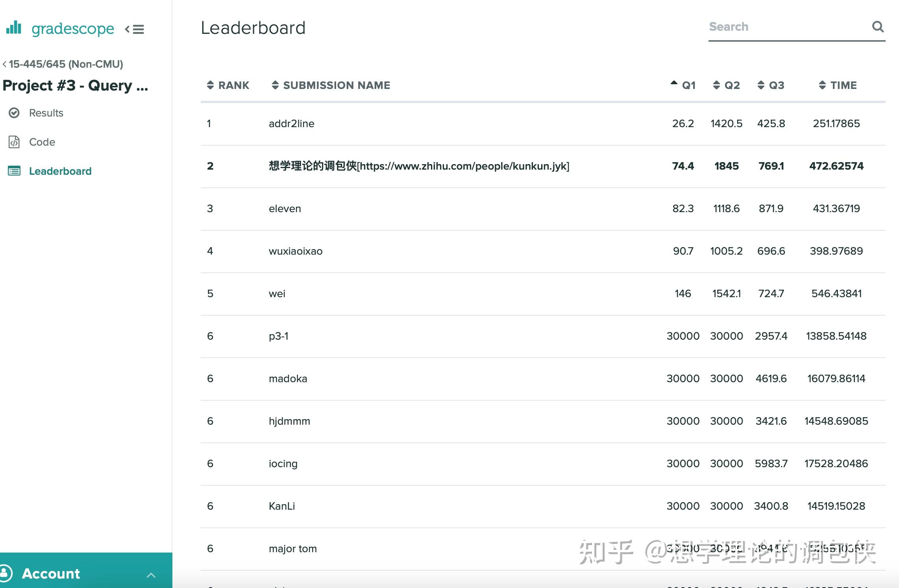This screenshot has height=588, width=899.
Task: Select the Results checkmark icon
Action: point(14,113)
